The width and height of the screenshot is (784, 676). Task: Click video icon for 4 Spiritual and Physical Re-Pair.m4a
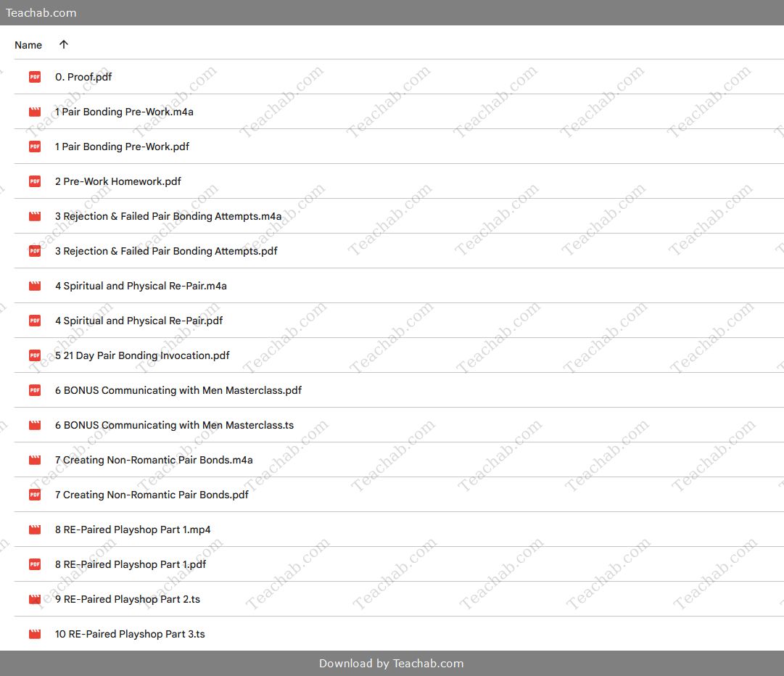click(x=35, y=286)
